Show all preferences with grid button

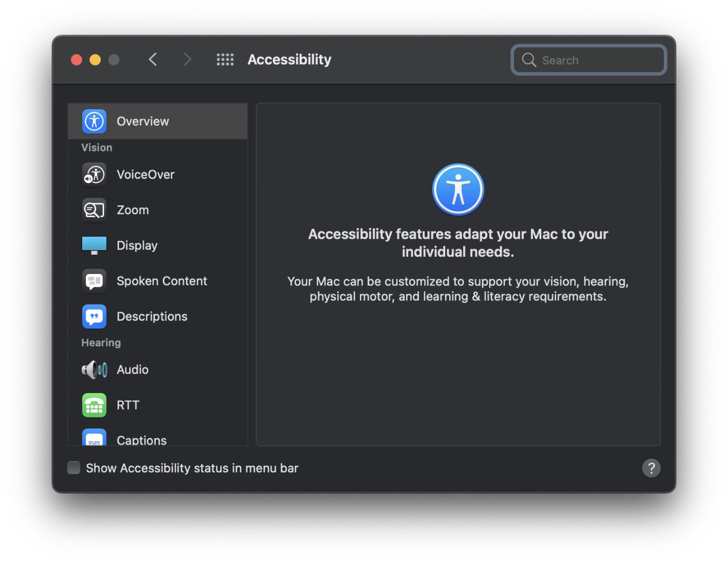(225, 60)
